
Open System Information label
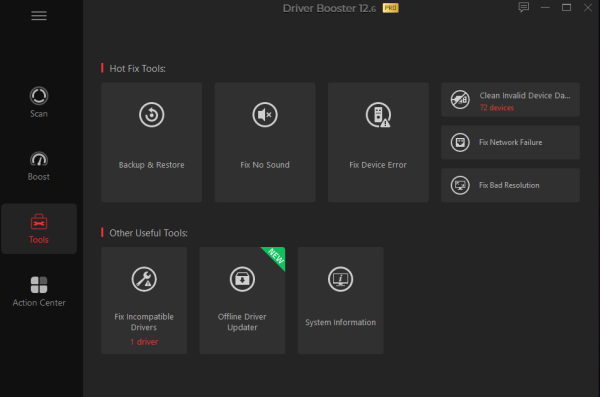[x=341, y=322]
